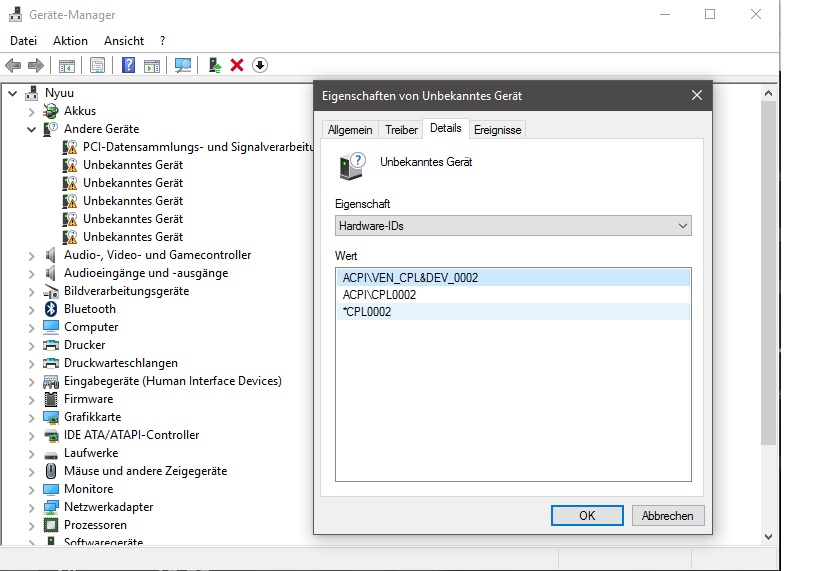
Task: Click the blue help question mark icon
Action: [128, 65]
